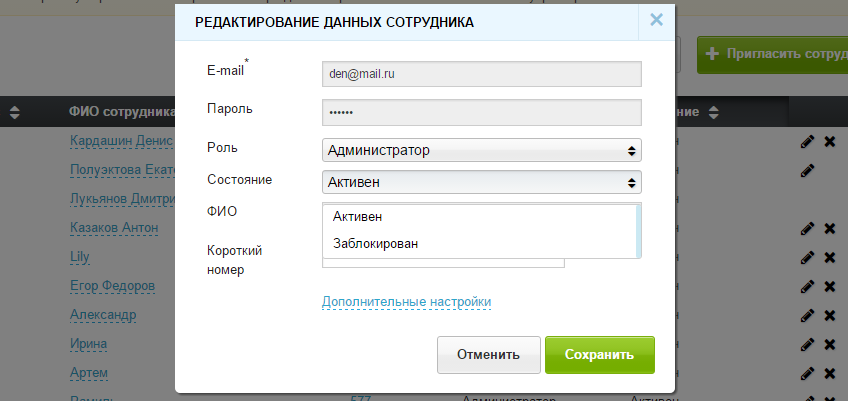
Task: Edit the Казаков Антон row via the pencil
Action: [x=807, y=228]
